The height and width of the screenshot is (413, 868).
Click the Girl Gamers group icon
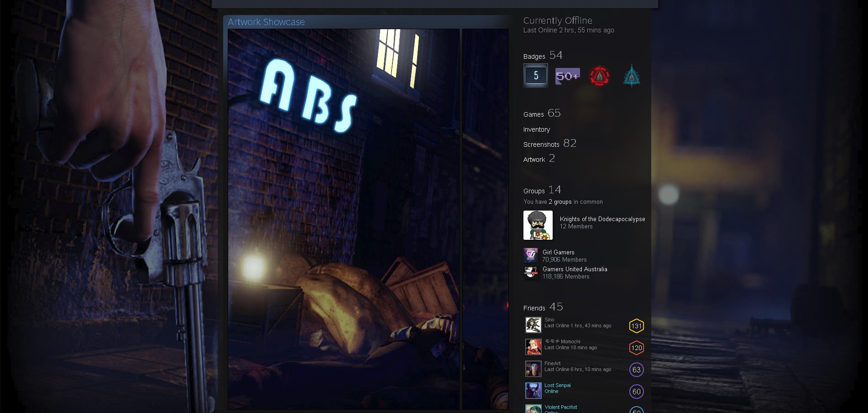point(531,255)
